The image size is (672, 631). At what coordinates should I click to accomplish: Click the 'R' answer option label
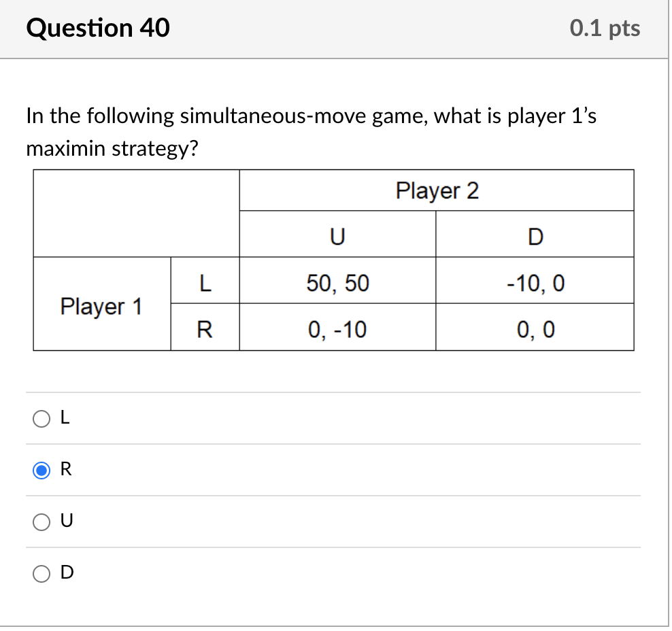pyautogui.click(x=66, y=469)
